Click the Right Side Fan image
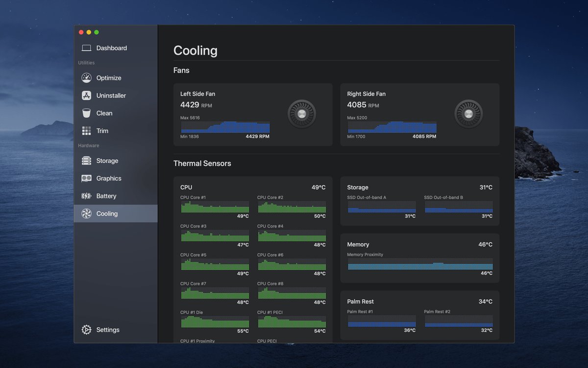The width and height of the screenshot is (588, 368). click(x=468, y=114)
